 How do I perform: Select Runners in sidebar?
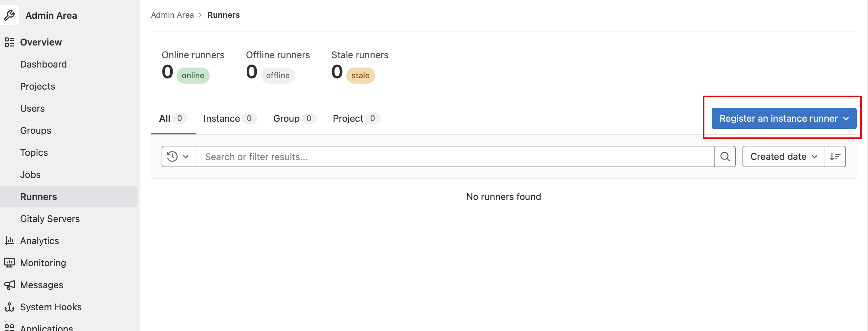click(x=69, y=196)
